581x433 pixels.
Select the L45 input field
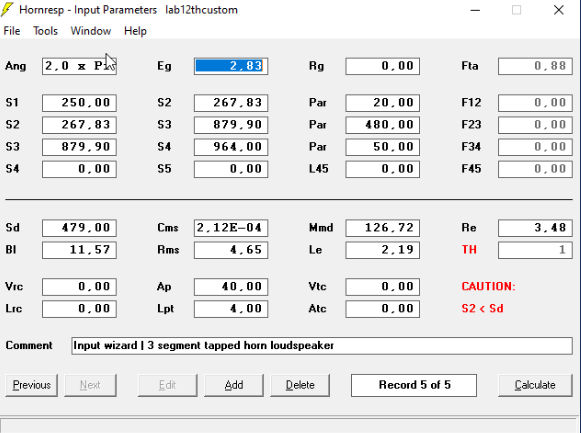click(382, 169)
